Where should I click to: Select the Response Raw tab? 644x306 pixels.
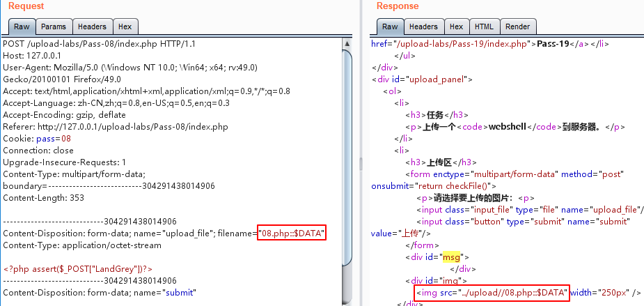tap(390, 26)
